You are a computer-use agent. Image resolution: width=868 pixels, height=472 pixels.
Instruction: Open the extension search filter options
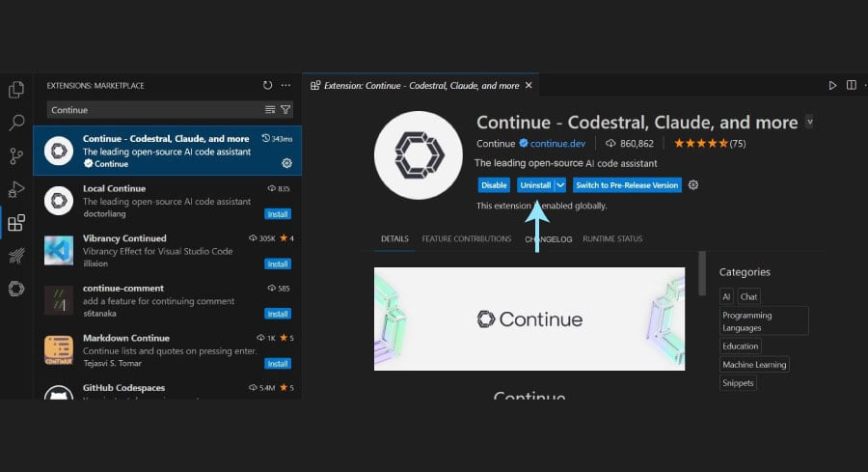(285, 110)
